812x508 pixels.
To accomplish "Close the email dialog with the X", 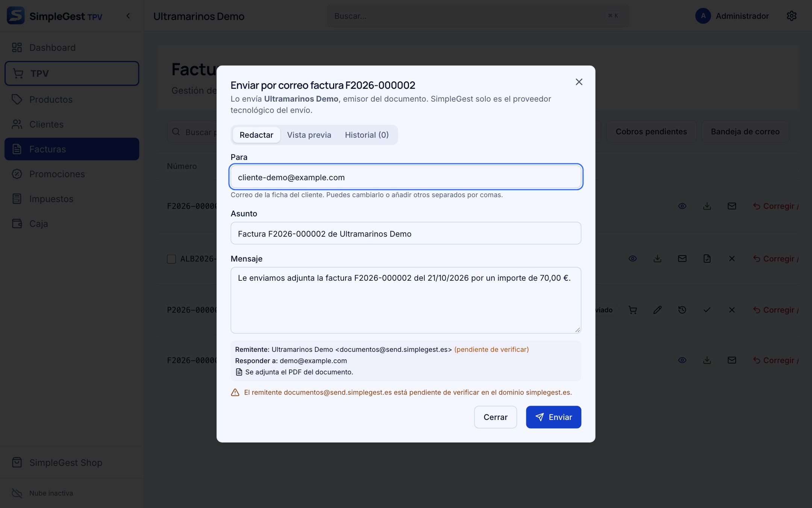I will (579, 82).
